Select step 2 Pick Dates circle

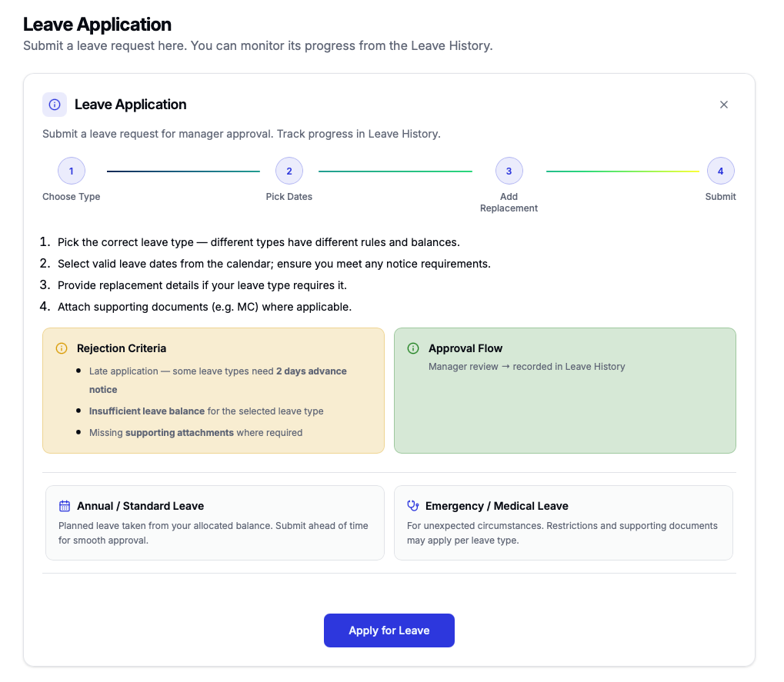289,171
